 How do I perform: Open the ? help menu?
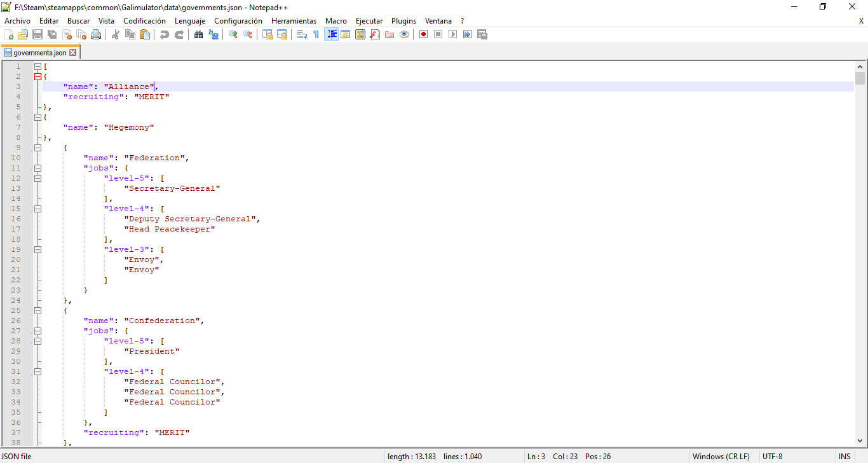463,21
